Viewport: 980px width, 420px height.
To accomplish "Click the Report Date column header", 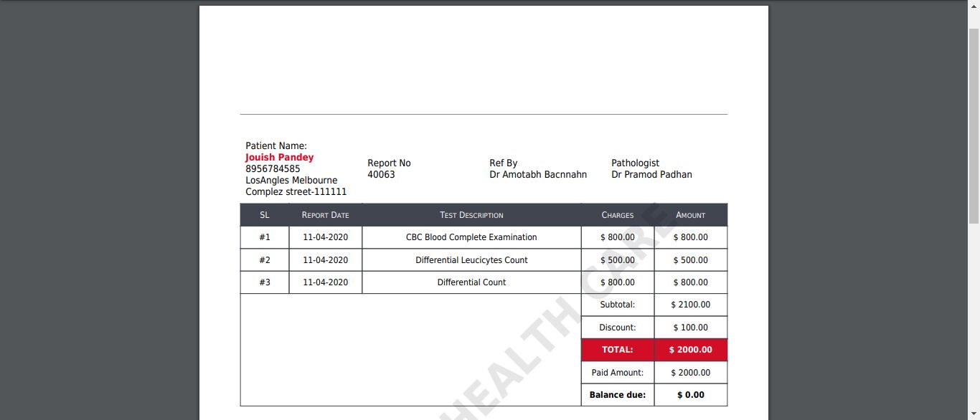I will point(325,215).
